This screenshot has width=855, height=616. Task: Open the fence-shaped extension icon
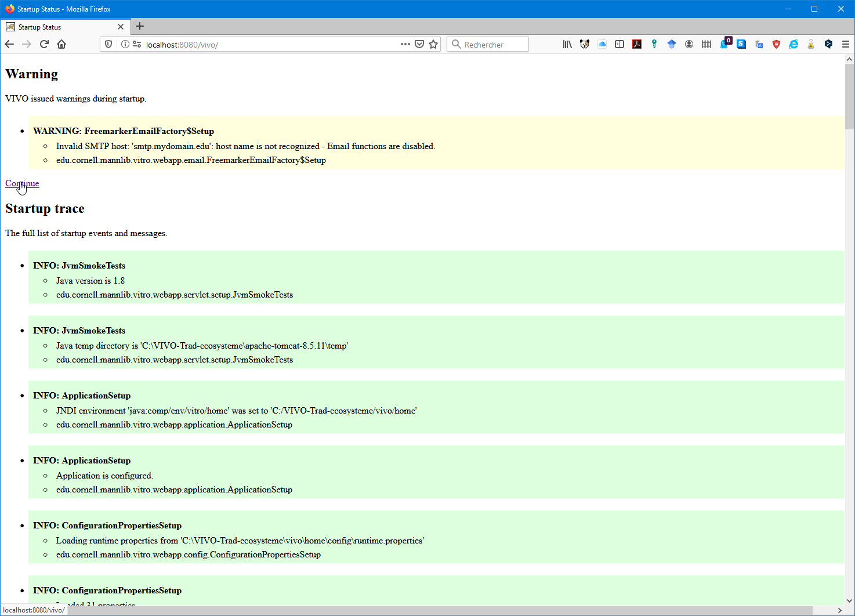coord(707,44)
